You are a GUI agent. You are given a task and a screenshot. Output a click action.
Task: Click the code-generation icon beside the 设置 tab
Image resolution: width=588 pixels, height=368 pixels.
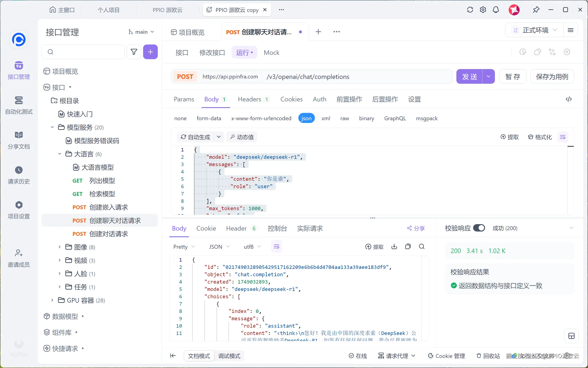click(569, 99)
